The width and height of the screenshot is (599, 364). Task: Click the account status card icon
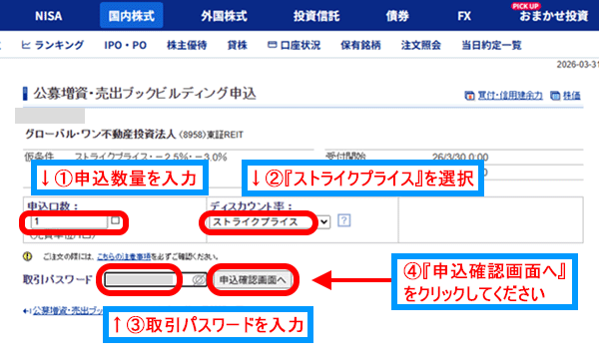tap(272, 45)
